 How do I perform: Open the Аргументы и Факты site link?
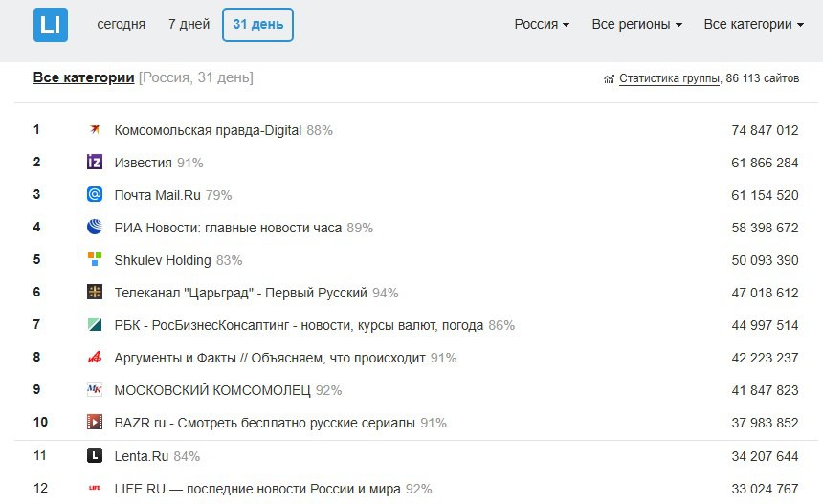pos(270,358)
